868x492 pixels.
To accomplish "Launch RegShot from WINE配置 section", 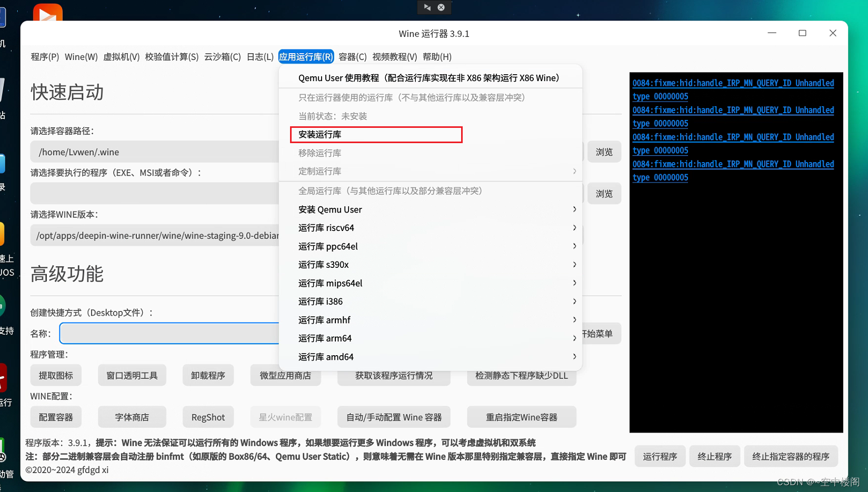I will (208, 417).
